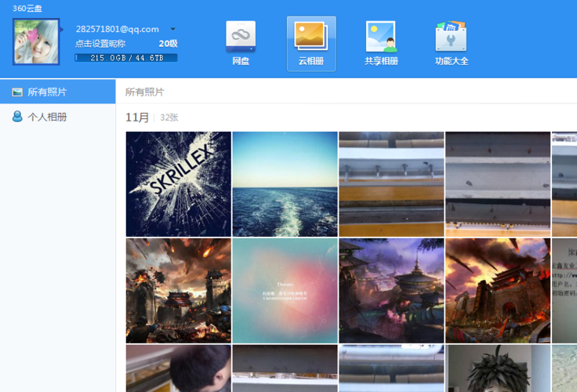Open 功能大全 toolbox icon
Viewport: 577px width, 392px height.
pos(452,43)
